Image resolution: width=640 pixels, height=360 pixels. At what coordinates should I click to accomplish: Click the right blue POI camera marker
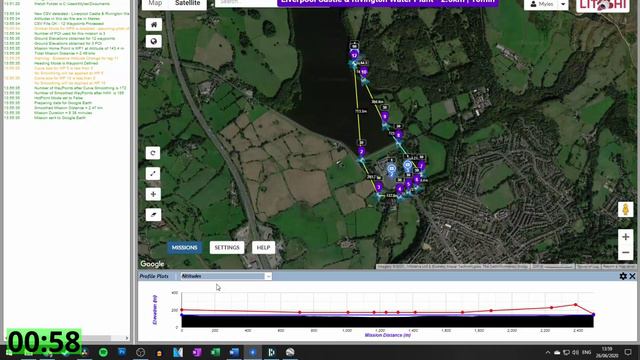point(407,166)
